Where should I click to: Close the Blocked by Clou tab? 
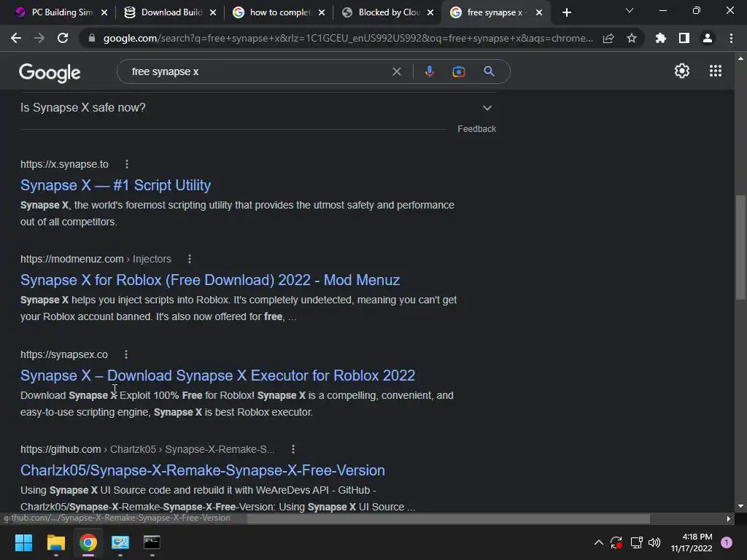[x=430, y=12]
